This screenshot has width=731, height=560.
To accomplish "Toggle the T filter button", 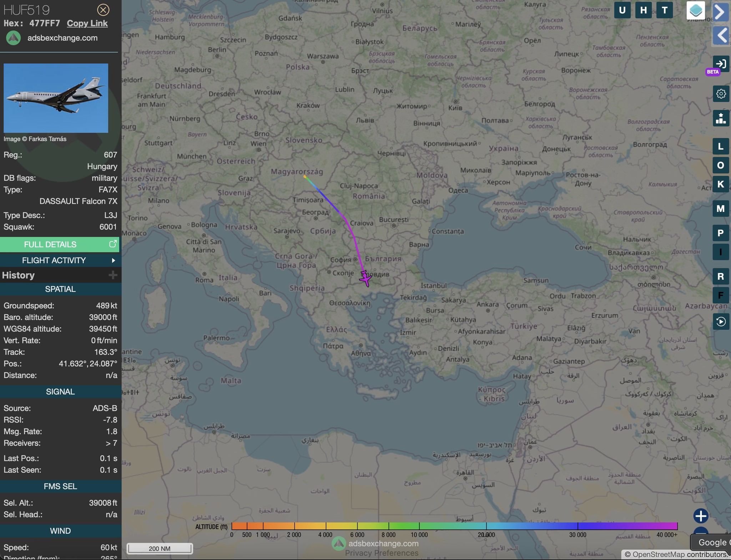I will coord(664,10).
